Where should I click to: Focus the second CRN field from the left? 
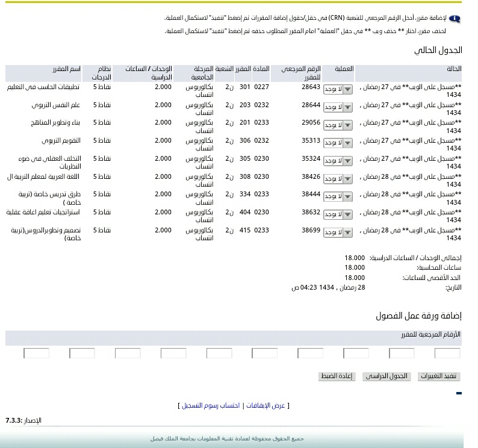(x=82, y=353)
